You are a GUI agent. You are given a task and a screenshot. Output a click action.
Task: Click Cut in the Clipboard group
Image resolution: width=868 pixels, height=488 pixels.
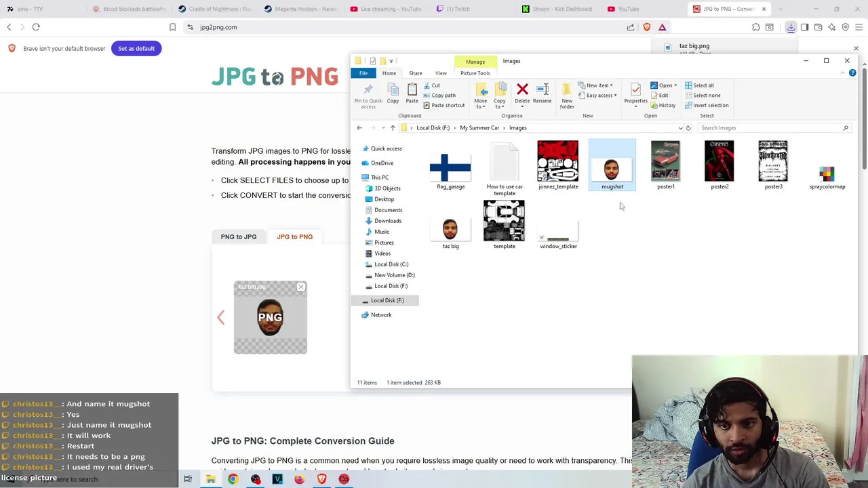coord(431,85)
